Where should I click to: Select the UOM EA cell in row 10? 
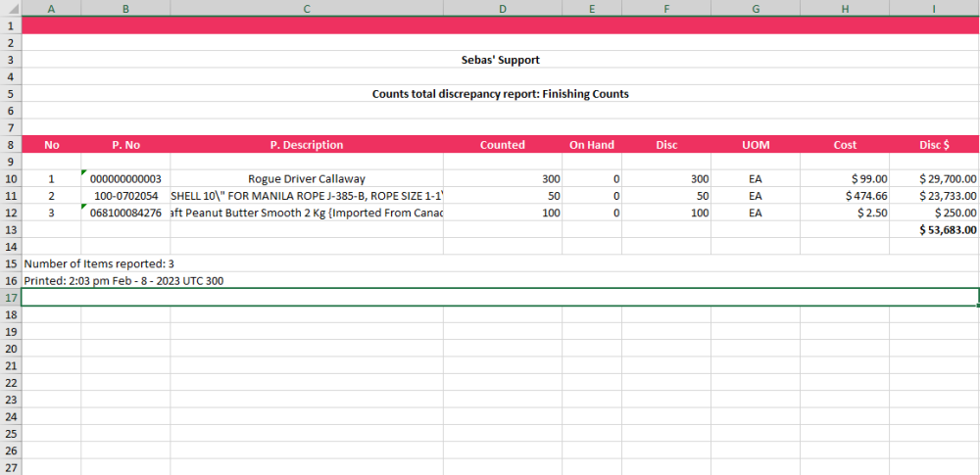pyautogui.click(x=756, y=178)
